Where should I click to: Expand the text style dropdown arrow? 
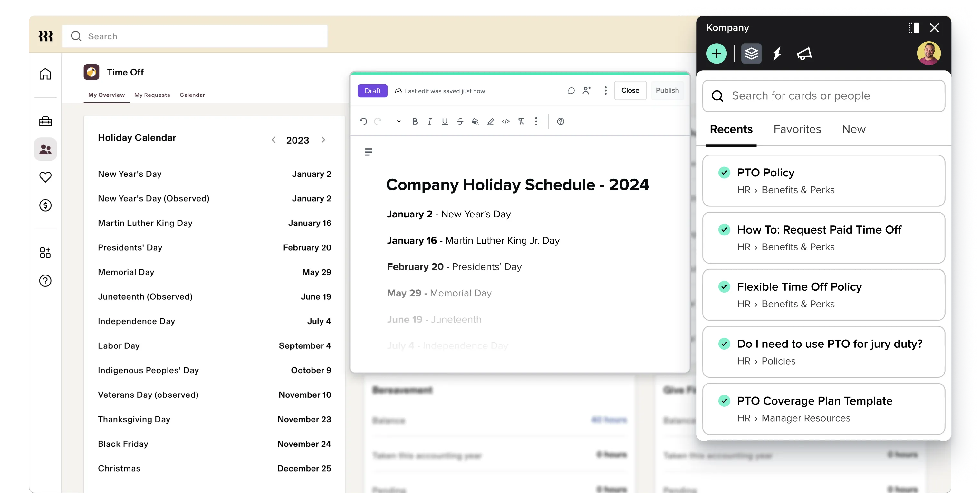point(399,122)
